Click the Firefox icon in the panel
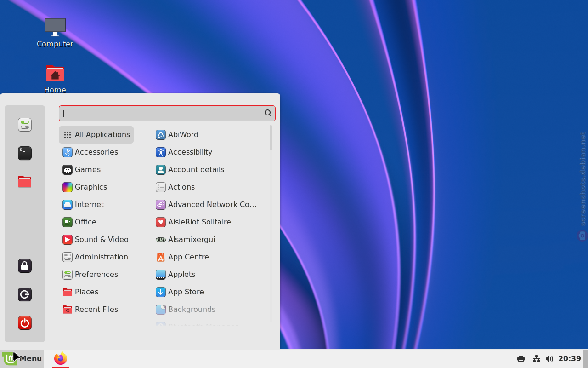Viewport: 588px width, 368px height. 61,358
